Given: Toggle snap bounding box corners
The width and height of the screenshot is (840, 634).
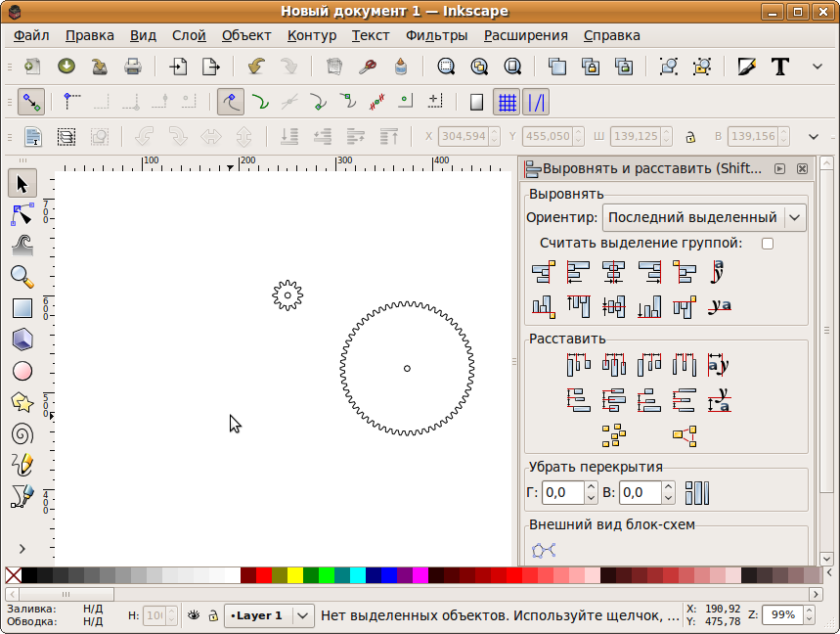Looking at the screenshot, I should coord(70,102).
